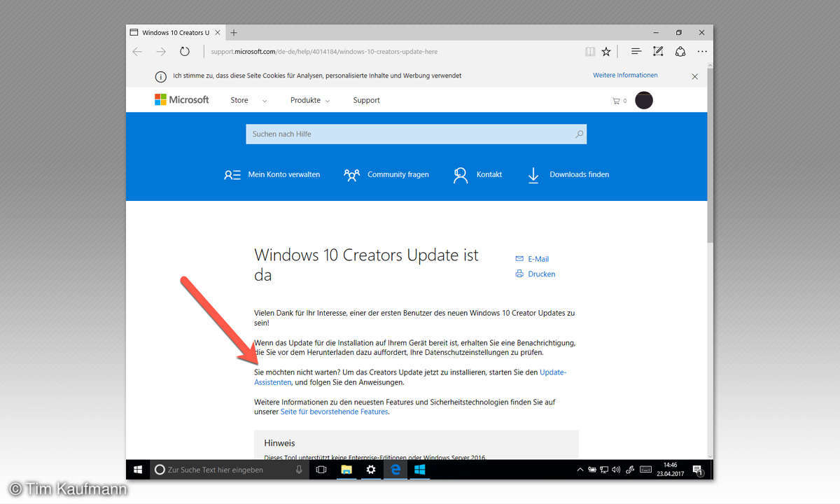Open Settings gear on the taskbar

click(x=371, y=470)
